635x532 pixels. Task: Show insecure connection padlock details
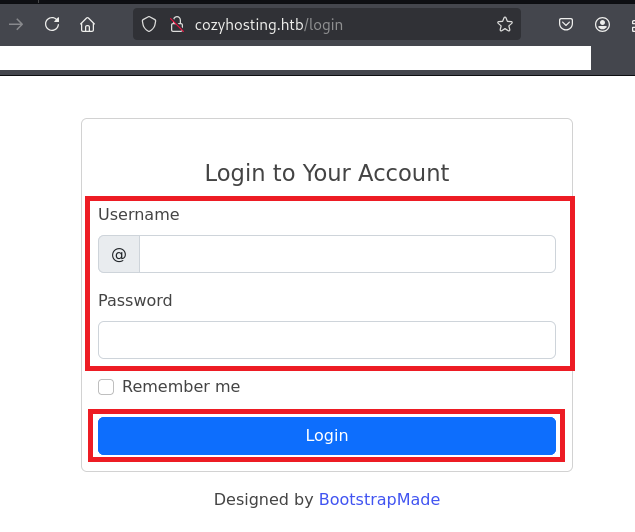pos(176,24)
